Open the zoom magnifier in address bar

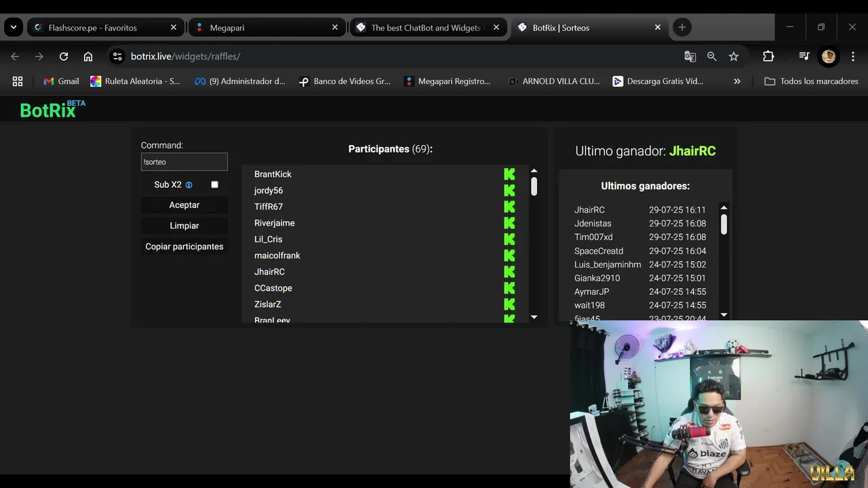point(712,56)
